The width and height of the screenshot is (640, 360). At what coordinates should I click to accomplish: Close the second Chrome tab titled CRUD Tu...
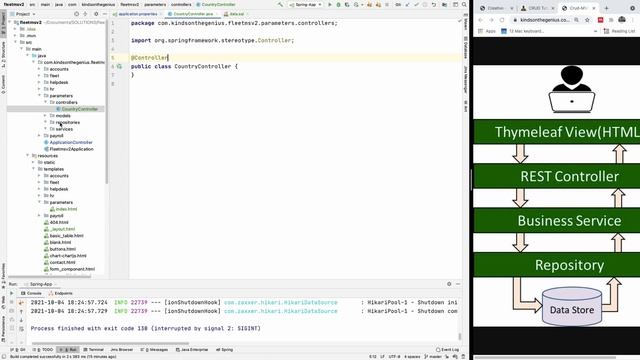coord(553,8)
